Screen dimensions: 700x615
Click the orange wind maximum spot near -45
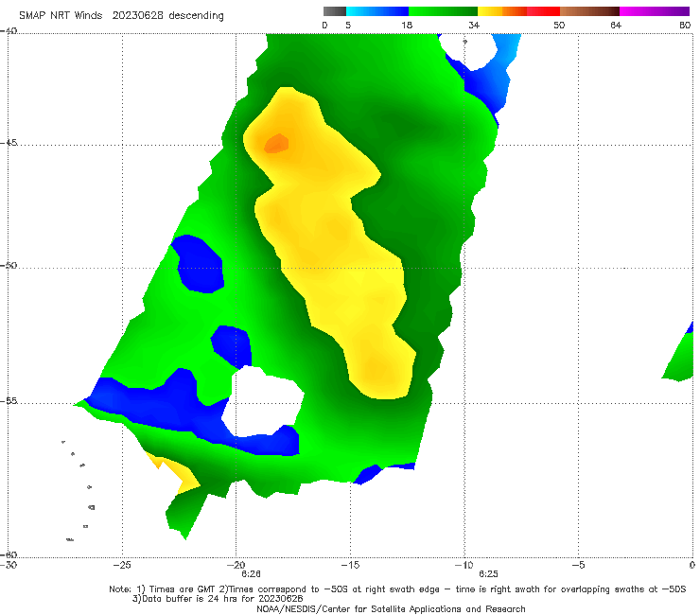tap(276, 144)
